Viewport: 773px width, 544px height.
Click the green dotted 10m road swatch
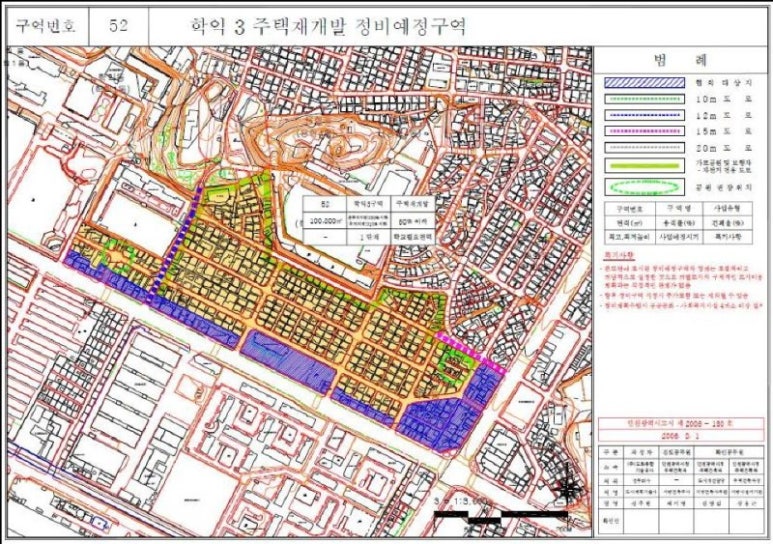coord(644,99)
